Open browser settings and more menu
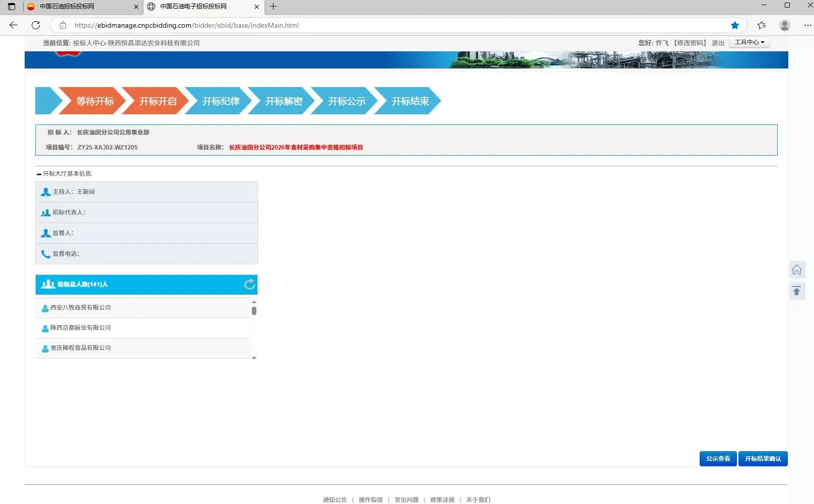814x504 pixels. (x=807, y=25)
